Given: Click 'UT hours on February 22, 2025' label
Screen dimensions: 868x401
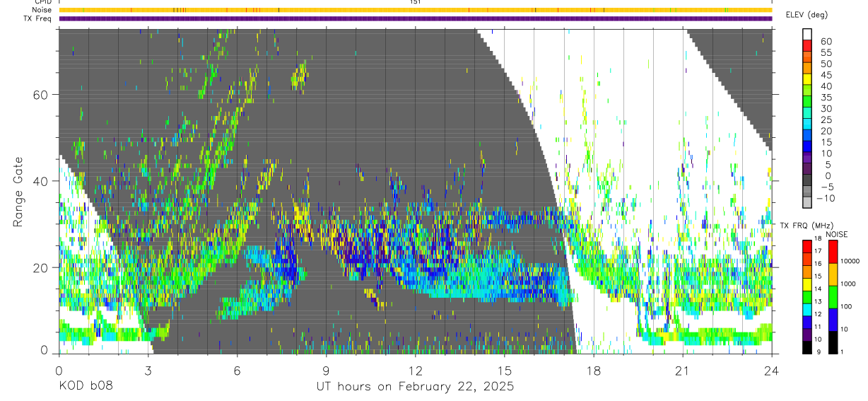Looking at the screenshot, I should [415, 388].
